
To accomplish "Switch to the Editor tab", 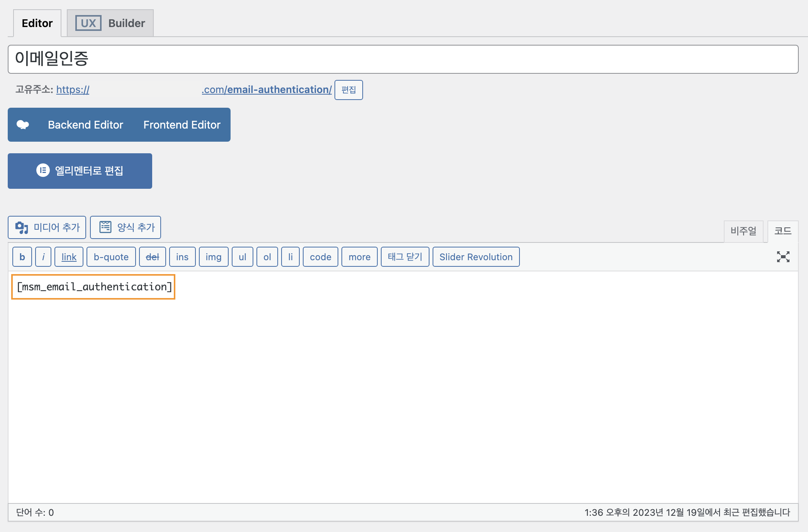I will 37,23.
